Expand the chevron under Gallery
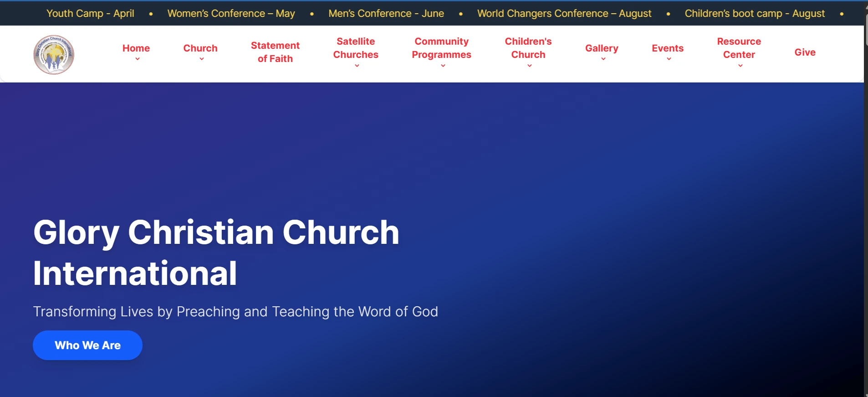 click(x=603, y=59)
